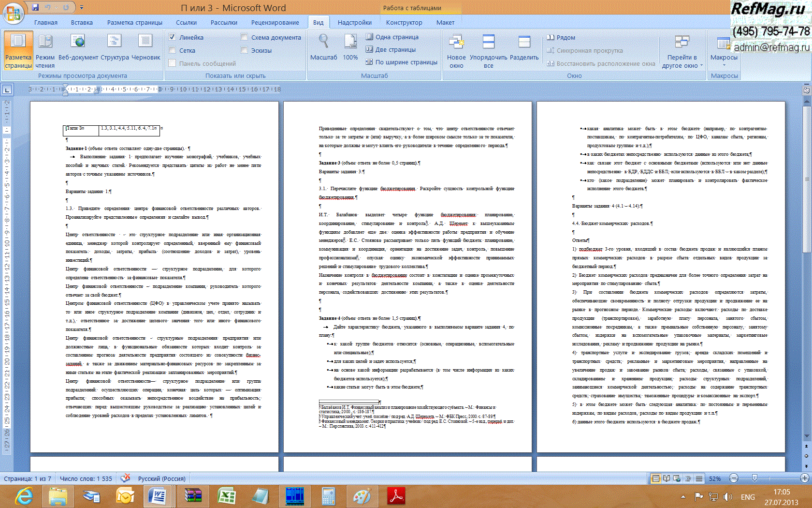Open Quick Access Toolbar customize arrow
The image size is (812, 508).
[x=82, y=8]
